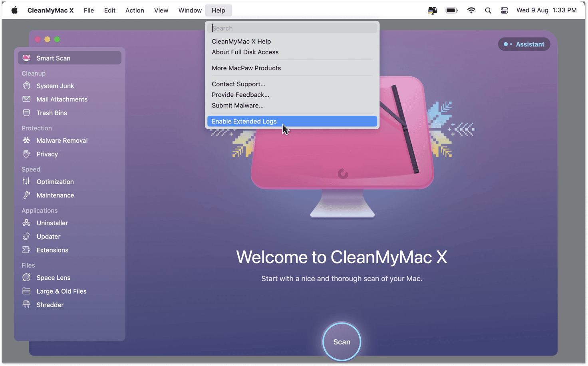Viewport: 588px width, 366px height.
Task: Start scan with the round Scan button
Action: pyautogui.click(x=342, y=342)
